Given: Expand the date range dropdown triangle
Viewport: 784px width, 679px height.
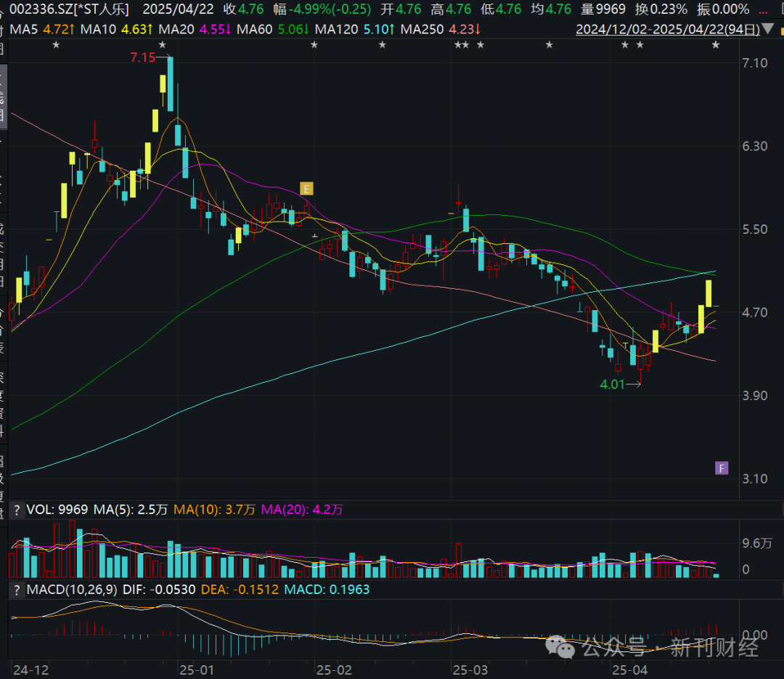Looking at the screenshot, I should coord(767,29).
